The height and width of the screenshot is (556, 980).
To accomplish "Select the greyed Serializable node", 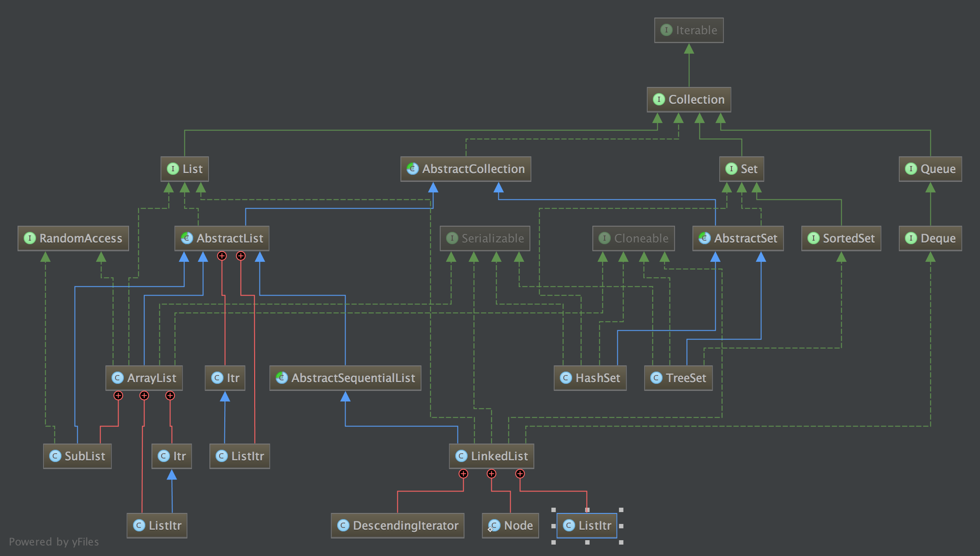I will [x=485, y=238].
